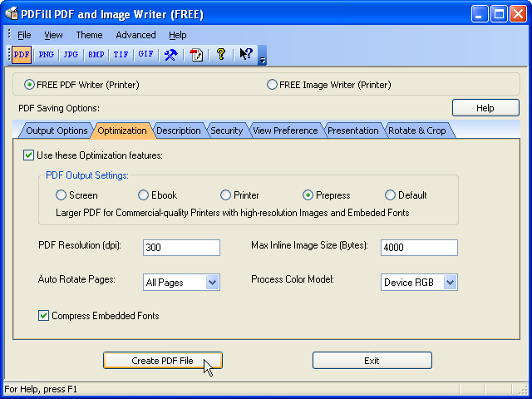Open the View menu
Image resolution: width=532 pixels, height=399 pixels.
[53, 35]
